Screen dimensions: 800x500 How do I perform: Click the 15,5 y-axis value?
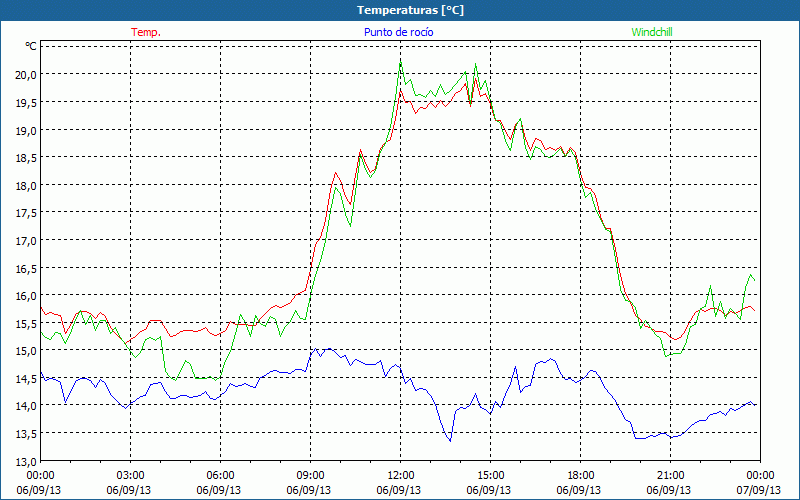[x=26, y=323]
